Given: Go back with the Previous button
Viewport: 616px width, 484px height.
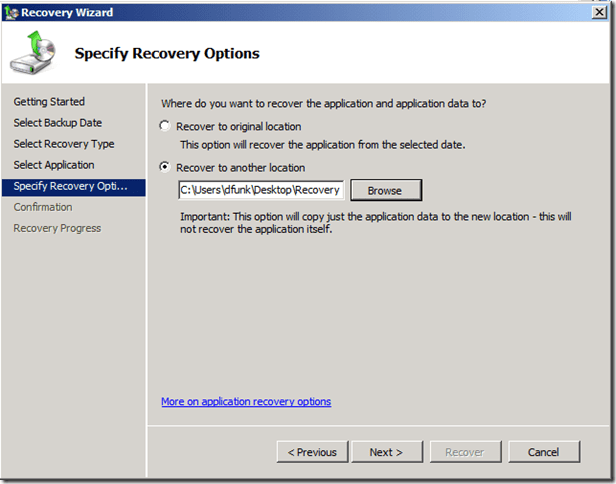Looking at the screenshot, I should click(313, 452).
